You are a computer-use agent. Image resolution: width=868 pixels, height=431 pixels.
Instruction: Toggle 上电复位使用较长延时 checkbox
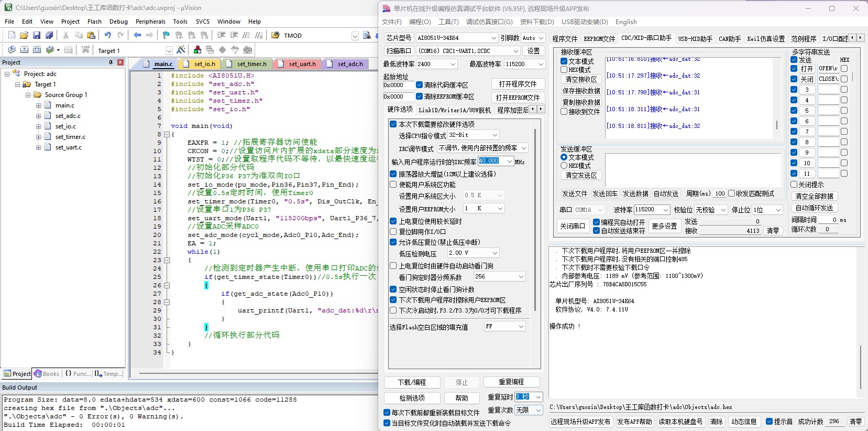(393, 221)
